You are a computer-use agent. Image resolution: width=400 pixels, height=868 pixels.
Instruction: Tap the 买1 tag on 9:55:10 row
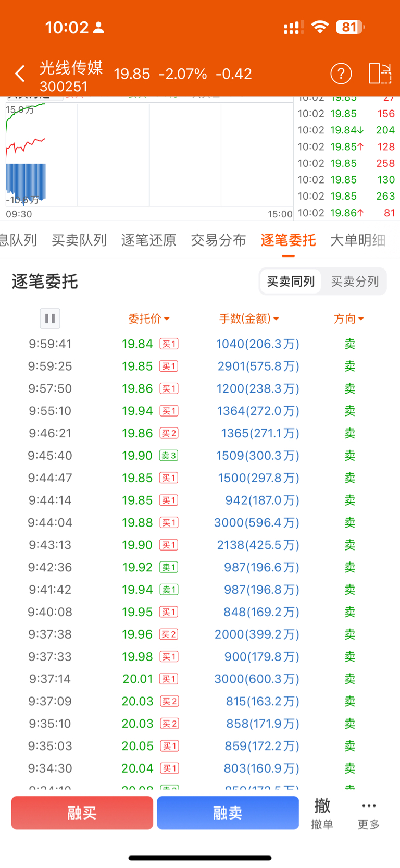click(x=169, y=411)
